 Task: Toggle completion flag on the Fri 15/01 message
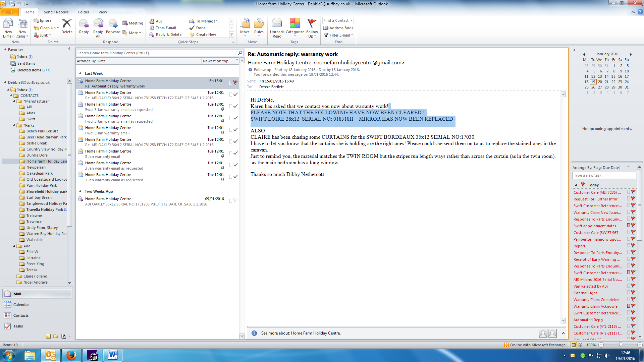coord(235,82)
